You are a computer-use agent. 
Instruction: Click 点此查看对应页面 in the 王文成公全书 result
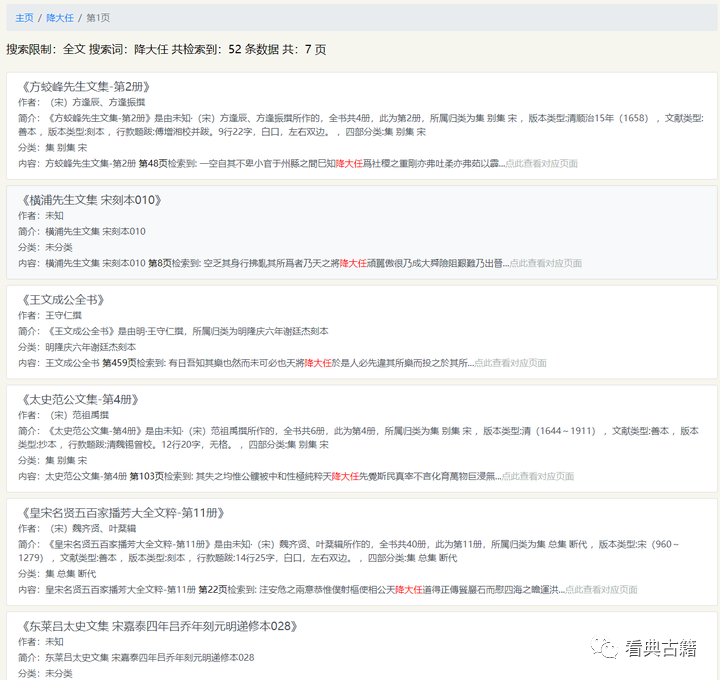510,363
